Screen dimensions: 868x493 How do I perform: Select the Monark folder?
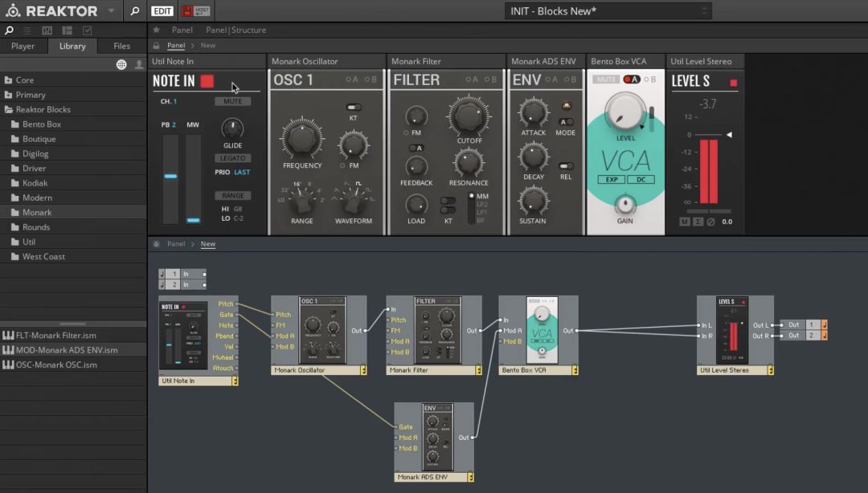(x=73, y=213)
